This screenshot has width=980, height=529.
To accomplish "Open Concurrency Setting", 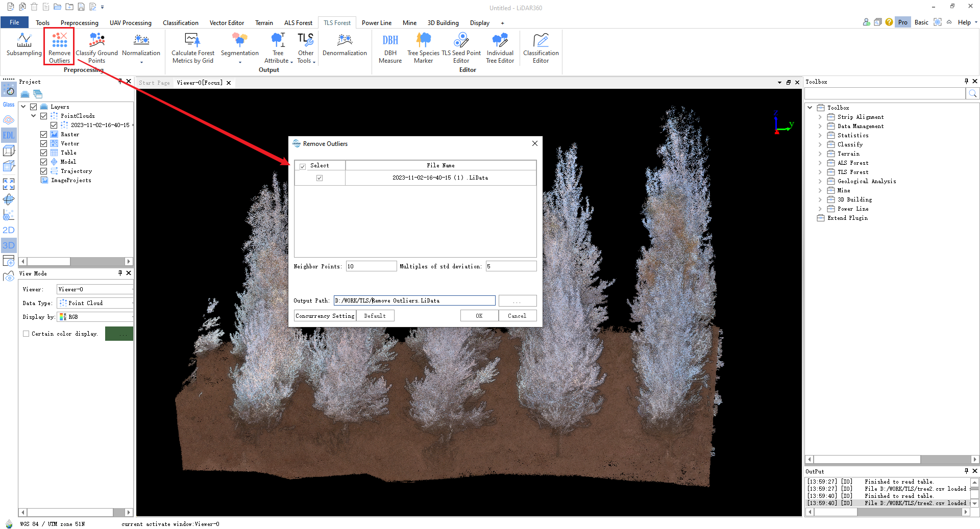I will (x=325, y=316).
